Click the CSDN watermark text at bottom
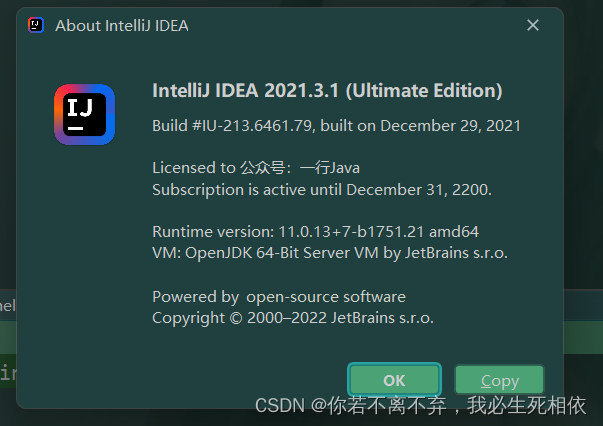This screenshot has height=426, width=603. click(420, 406)
